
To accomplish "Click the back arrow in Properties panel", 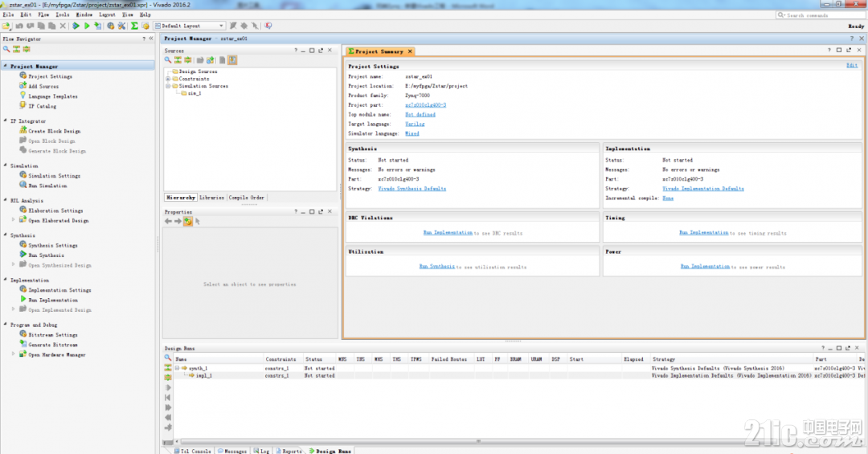I will point(168,221).
